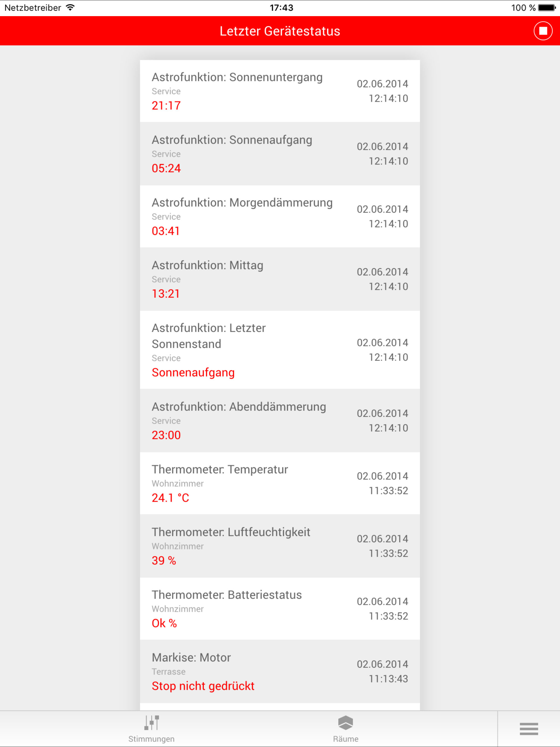Select the Astrofunktion: Sonnenuntergang entry
This screenshot has height=747, width=560.
pyautogui.click(x=280, y=91)
